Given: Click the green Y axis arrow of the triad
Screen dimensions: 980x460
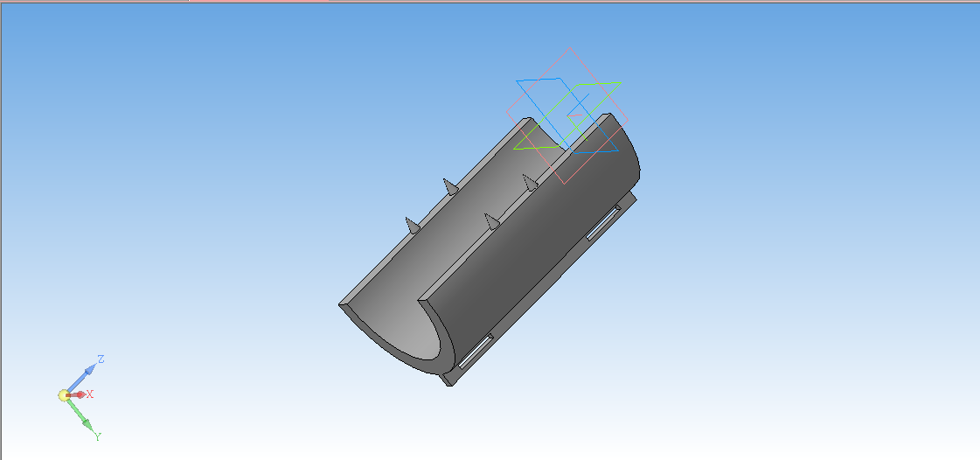Looking at the screenshot, I should [x=80, y=415].
